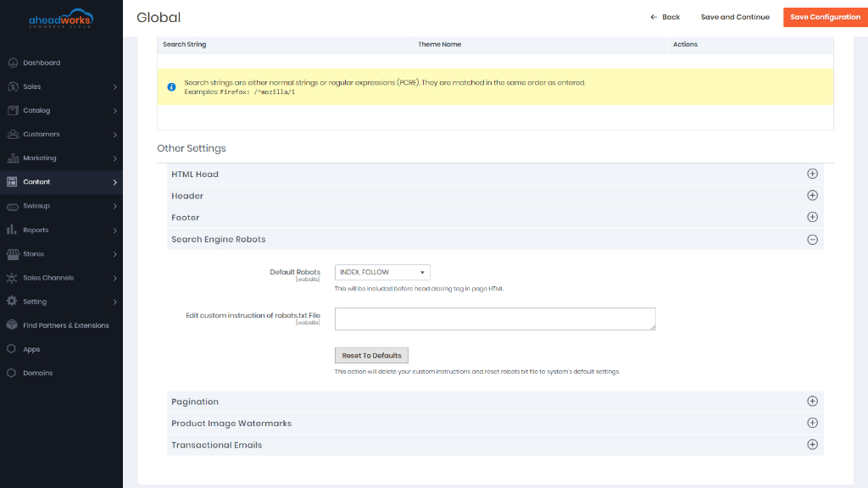Expand the Setting menu chevron
The height and width of the screenshot is (488, 868).
pyautogui.click(x=115, y=302)
